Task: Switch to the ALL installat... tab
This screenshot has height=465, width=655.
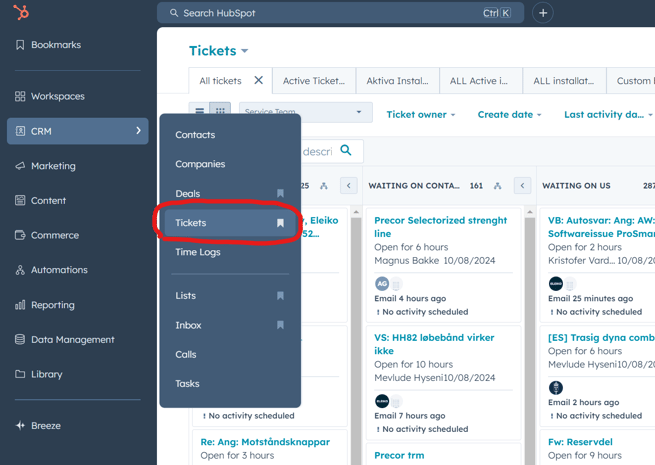Action: click(564, 81)
